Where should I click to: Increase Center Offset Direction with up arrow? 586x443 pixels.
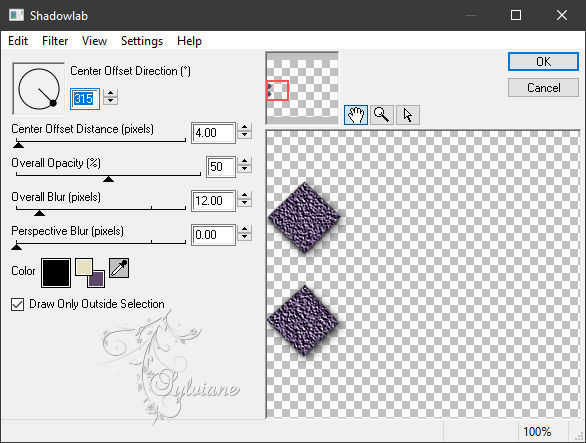click(110, 93)
